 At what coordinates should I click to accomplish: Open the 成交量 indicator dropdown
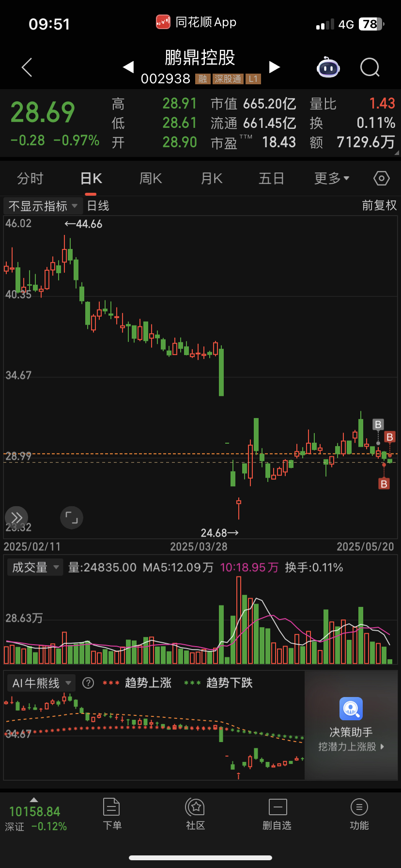click(x=34, y=567)
